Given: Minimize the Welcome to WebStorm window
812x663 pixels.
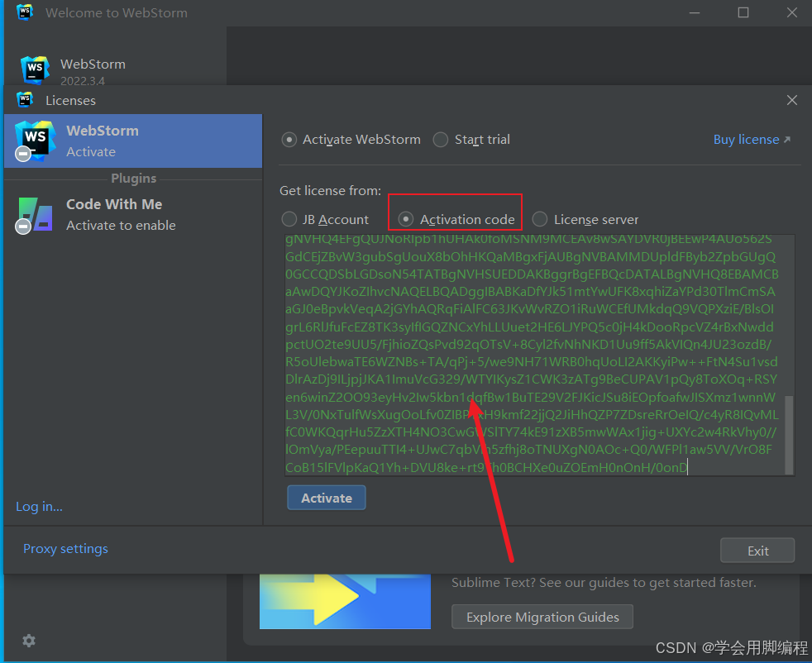Looking at the screenshot, I should [x=695, y=12].
